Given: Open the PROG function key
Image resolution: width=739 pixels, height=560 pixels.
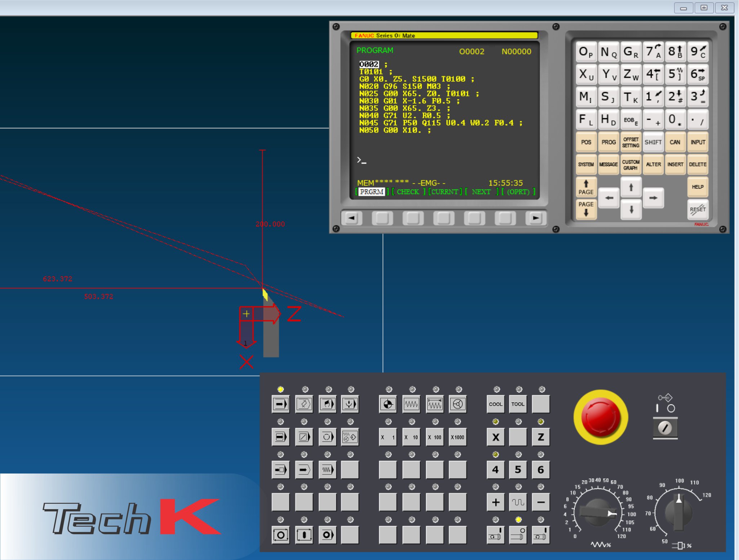Looking at the screenshot, I should tap(609, 142).
